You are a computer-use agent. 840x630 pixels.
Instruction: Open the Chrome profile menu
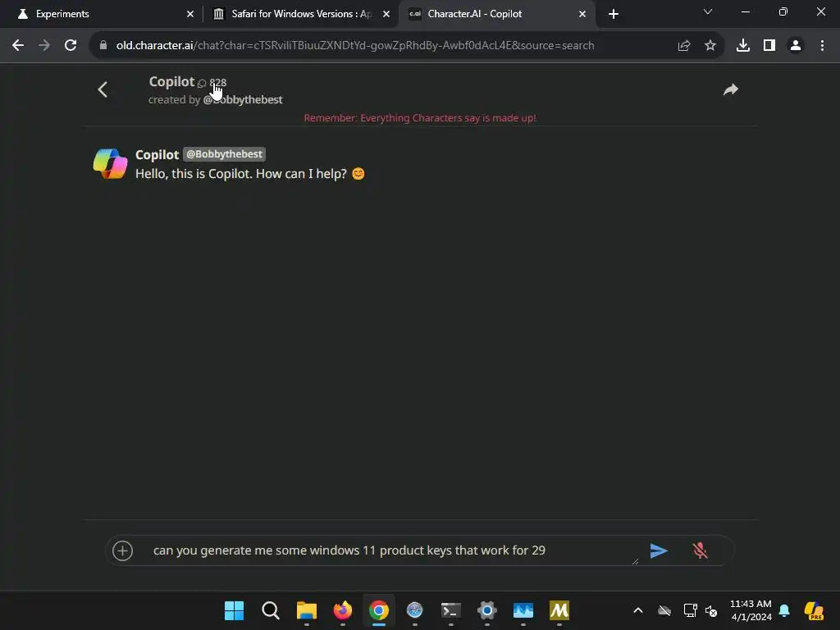click(x=796, y=46)
